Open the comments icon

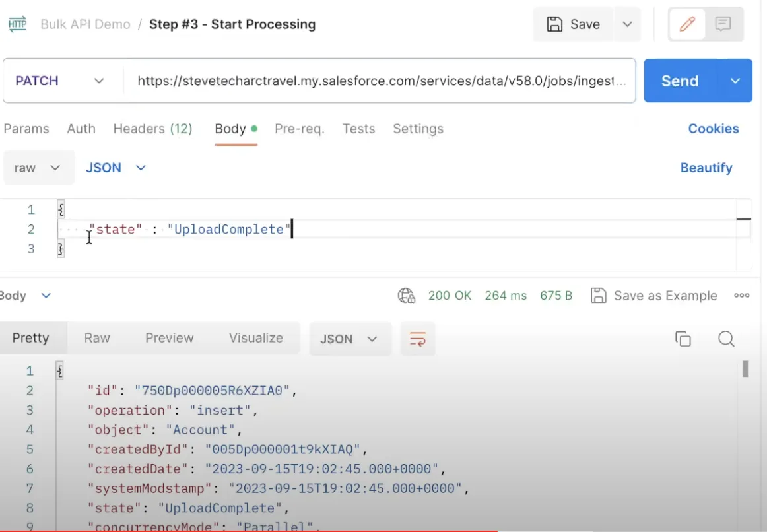click(723, 24)
